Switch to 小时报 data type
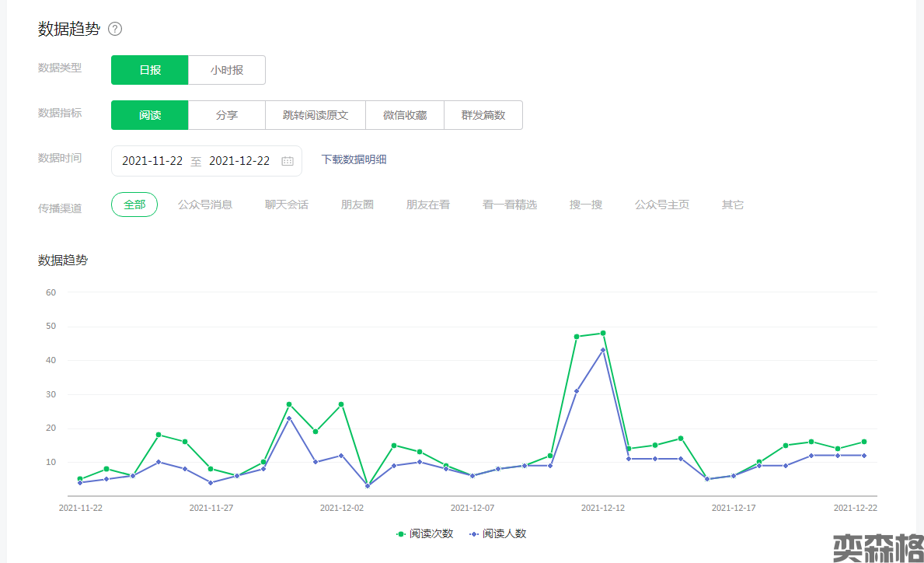The width and height of the screenshot is (924, 563). click(227, 70)
